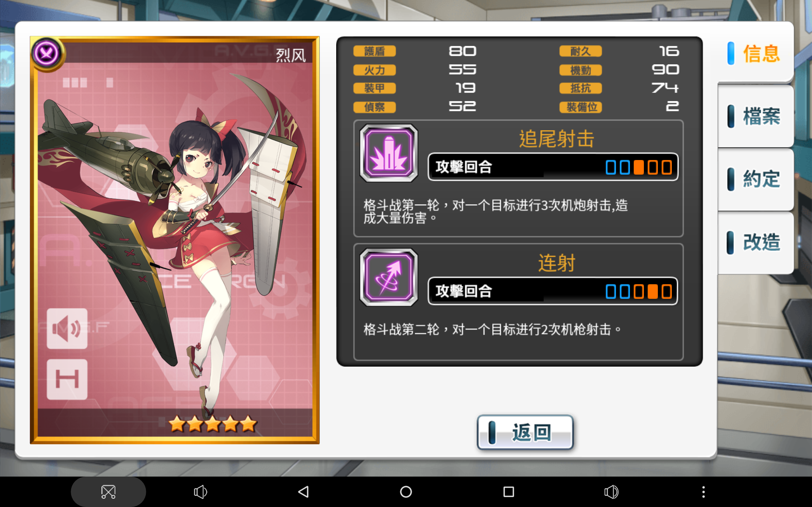Tap the purple crossed-swords badge icon

click(x=47, y=53)
